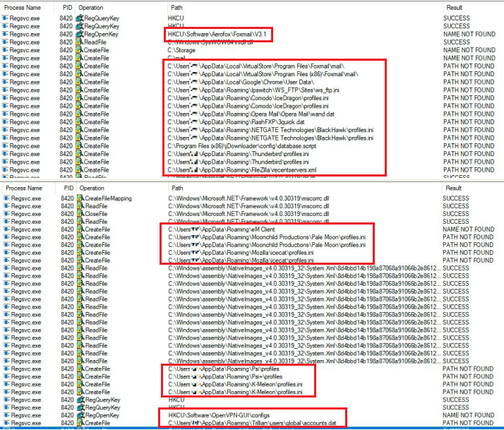Select the Trillian global\accounts.dat path
The image size is (504, 430).
[x=252, y=423]
